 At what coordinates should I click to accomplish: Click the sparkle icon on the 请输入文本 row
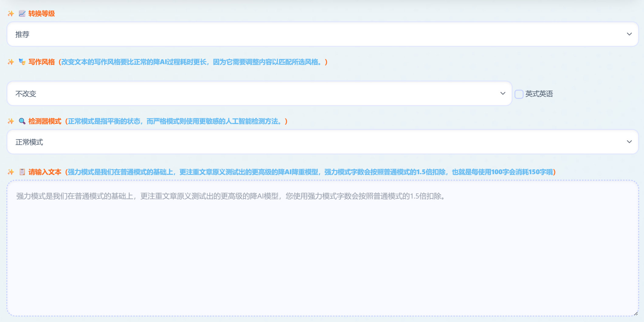(x=11, y=172)
